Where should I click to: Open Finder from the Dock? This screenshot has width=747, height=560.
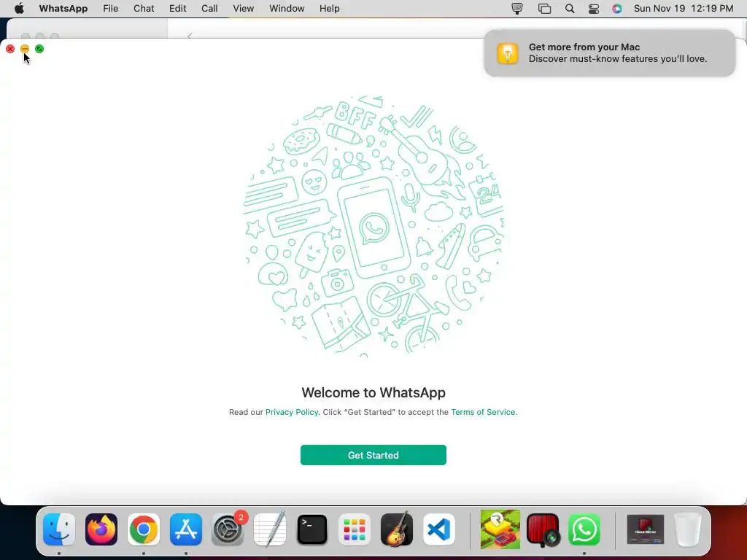click(59, 529)
